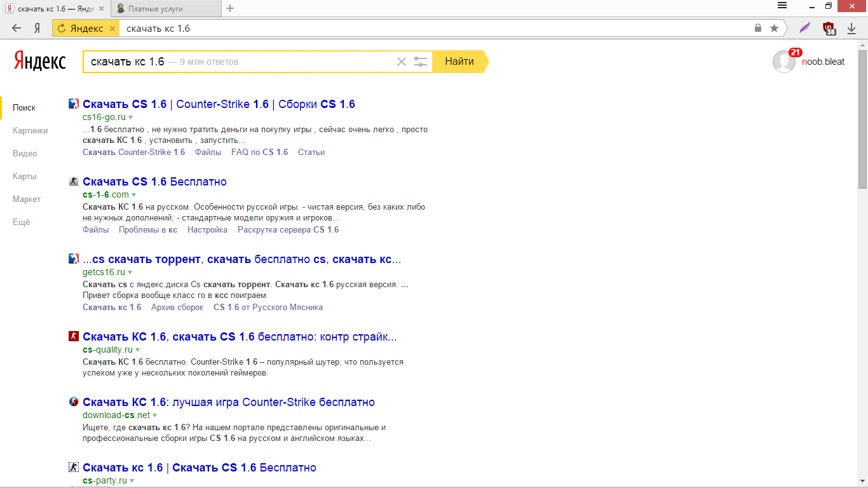Open sitelink 'Файлы' under cs-1-6.com

96,230
